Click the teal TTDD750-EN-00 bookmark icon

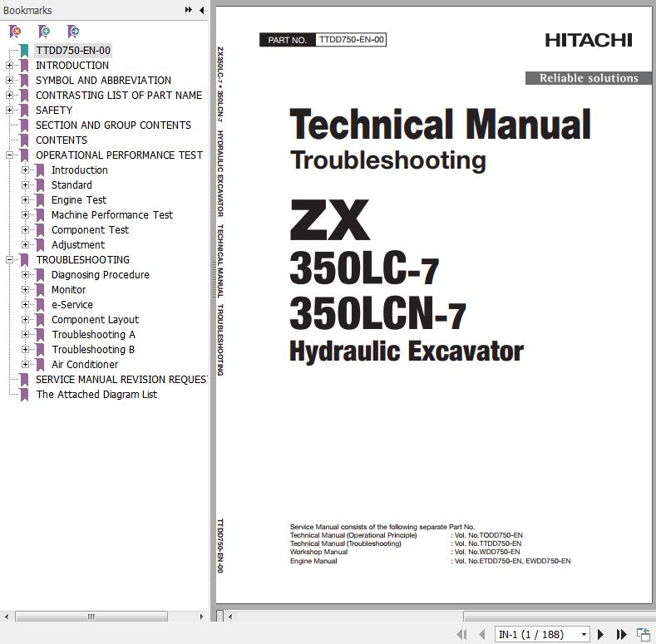tap(24, 51)
